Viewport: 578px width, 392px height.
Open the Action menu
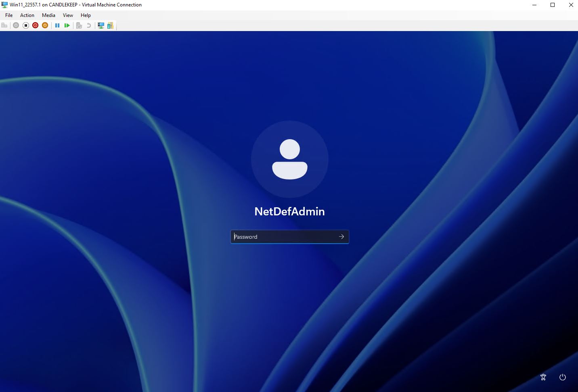point(27,15)
